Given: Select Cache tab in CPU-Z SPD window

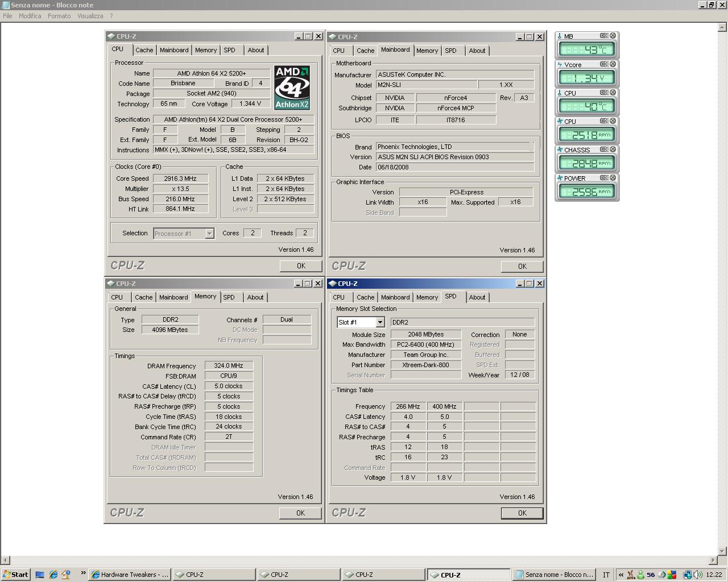Looking at the screenshot, I should coord(365,297).
